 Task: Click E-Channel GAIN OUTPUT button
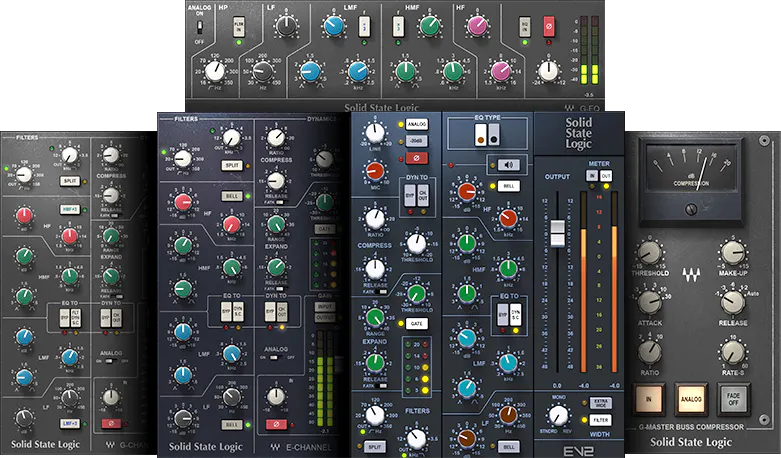coord(324,318)
